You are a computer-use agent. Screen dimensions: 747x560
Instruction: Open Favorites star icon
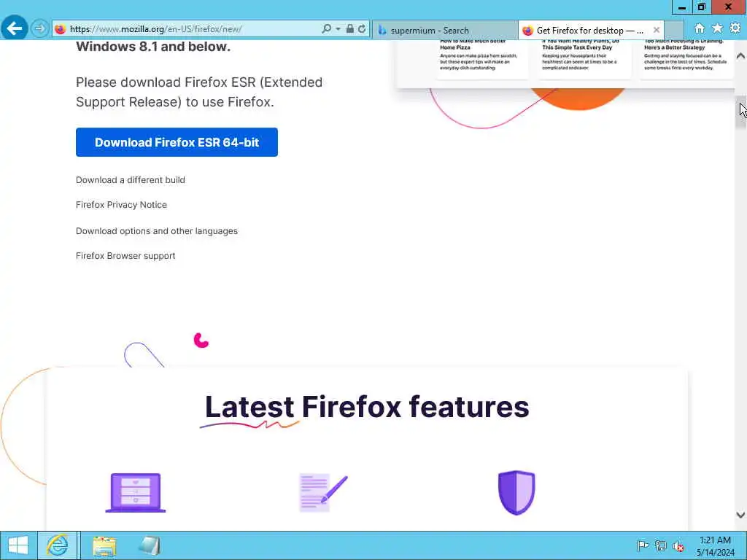tap(717, 28)
